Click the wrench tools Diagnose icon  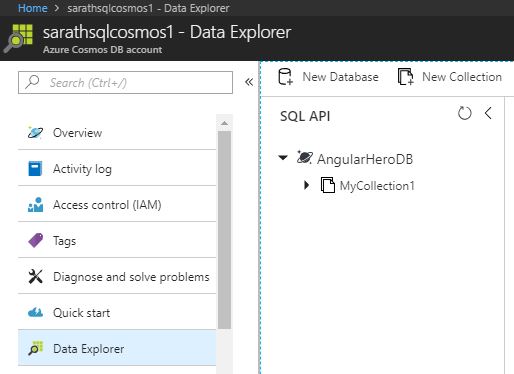(35, 276)
